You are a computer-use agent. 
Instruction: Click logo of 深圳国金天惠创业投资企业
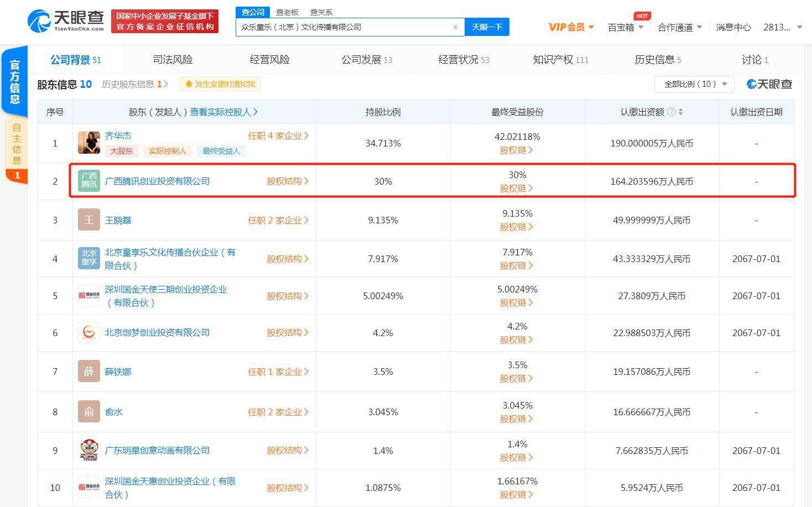(x=89, y=487)
